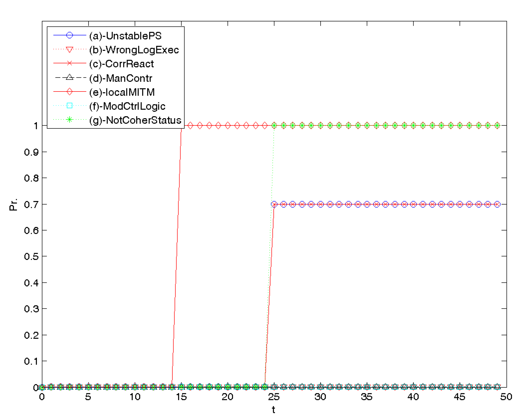Click the (e)-localMITM legend label
521x420 pixels.
(122, 92)
